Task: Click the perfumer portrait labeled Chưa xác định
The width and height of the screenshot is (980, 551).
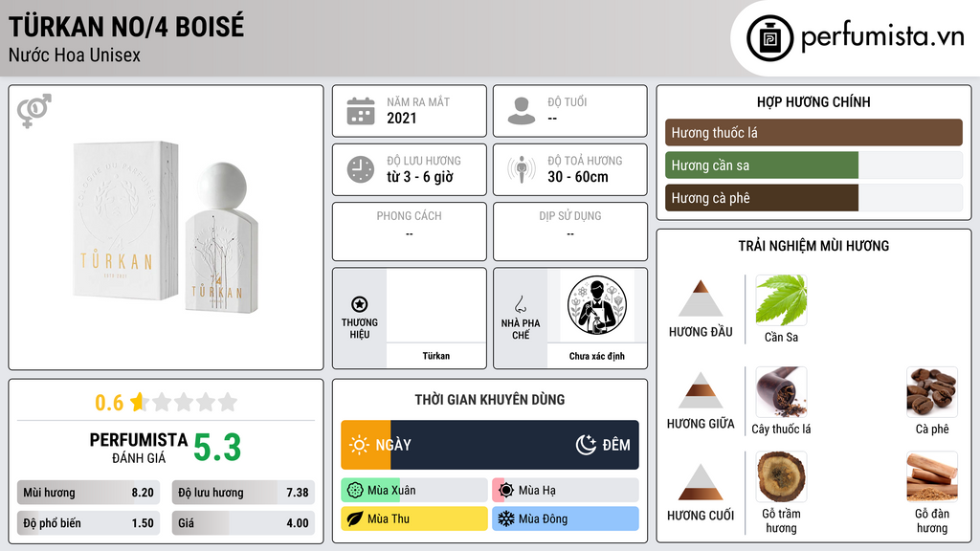Action: click(x=597, y=305)
